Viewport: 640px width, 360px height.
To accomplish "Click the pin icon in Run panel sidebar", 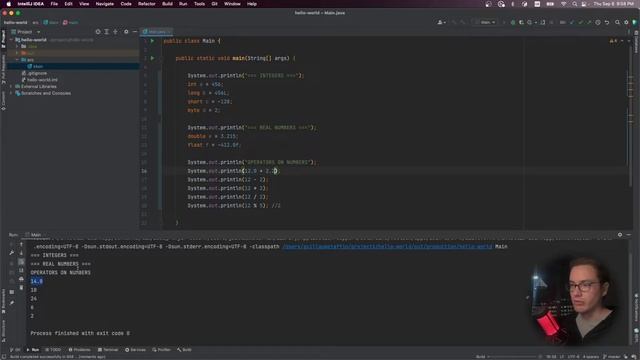I will [x=12, y=303].
